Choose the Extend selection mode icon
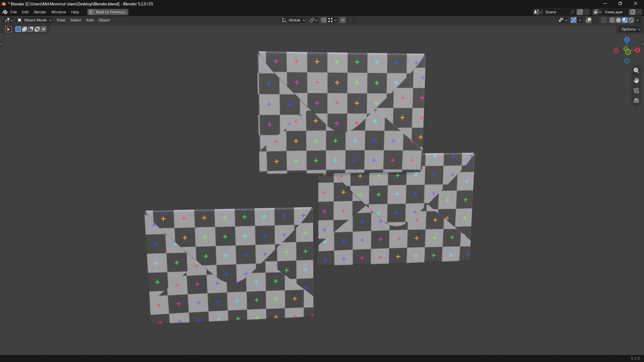Image resolution: width=644 pixels, height=362 pixels. 24,29
